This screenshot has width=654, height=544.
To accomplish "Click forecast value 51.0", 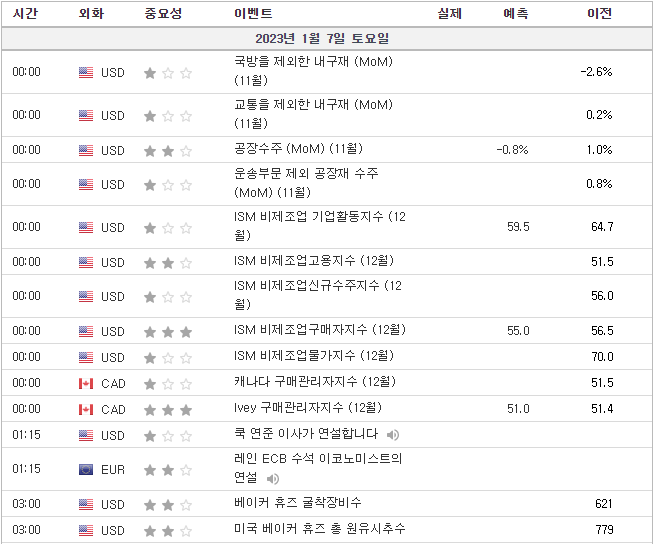I will [x=518, y=409].
